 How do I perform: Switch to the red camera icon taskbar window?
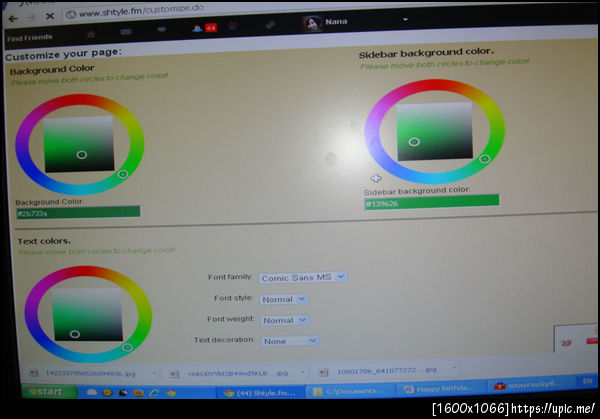(530, 385)
